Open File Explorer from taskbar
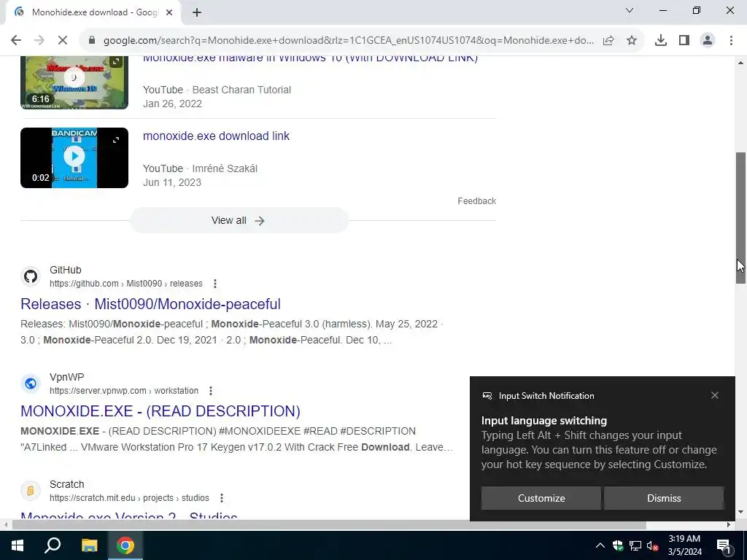 click(x=89, y=545)
